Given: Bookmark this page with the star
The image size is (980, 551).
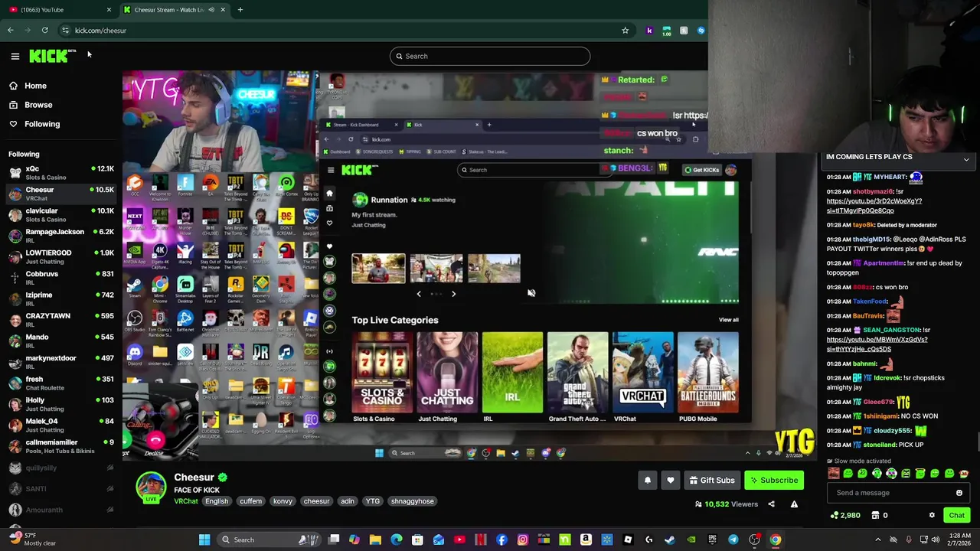Looking at the screenshot, I should tap(625, 31).
